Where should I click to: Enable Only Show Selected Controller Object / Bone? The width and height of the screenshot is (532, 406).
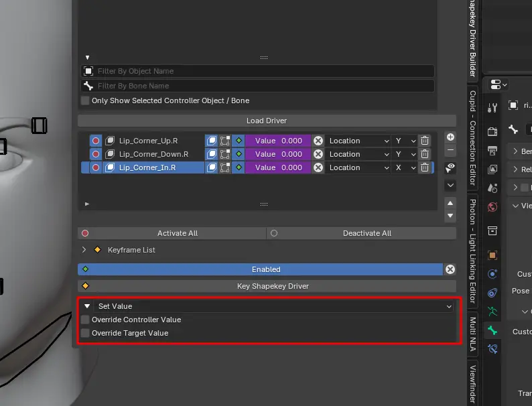point(85,100)
